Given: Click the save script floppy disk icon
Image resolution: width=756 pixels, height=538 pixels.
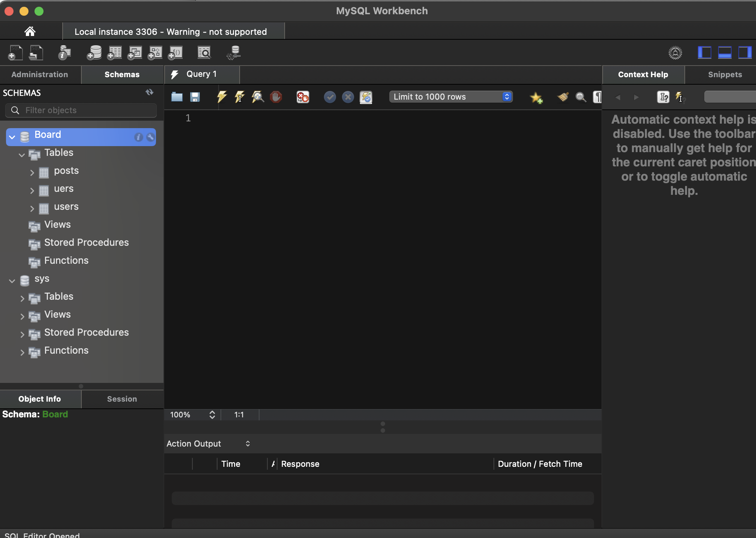Looking at the screenshot, I should point(195,97).
